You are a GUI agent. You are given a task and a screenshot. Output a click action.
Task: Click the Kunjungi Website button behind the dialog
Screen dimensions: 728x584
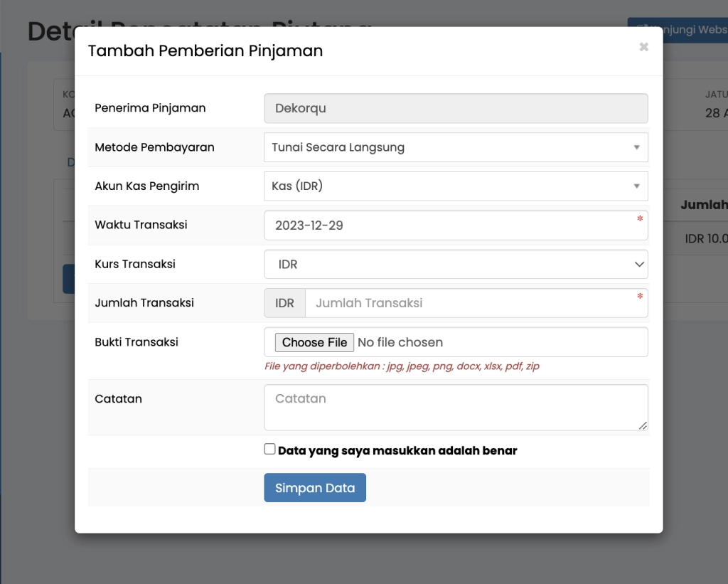click(x=679, y=30)
